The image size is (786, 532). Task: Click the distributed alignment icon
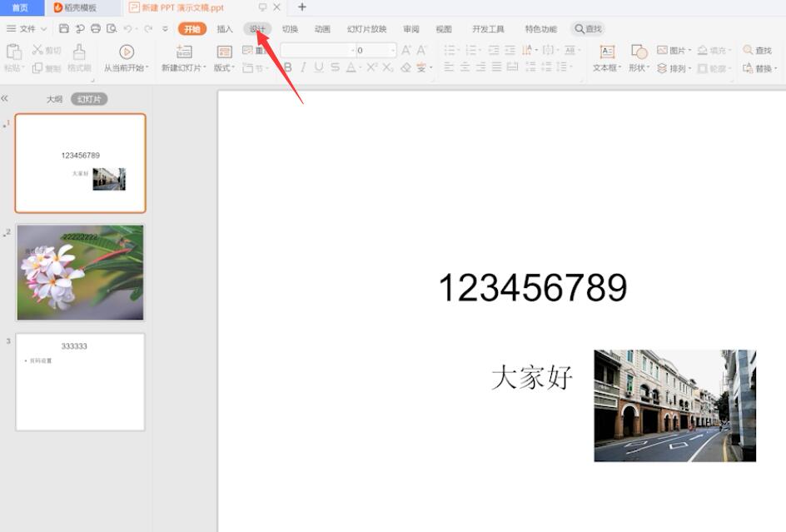click(x=512, y=67)
